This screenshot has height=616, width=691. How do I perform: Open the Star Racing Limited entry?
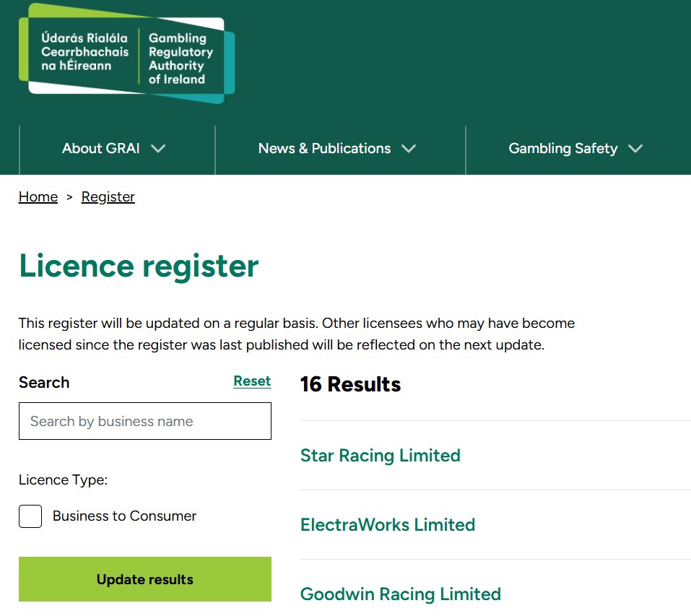click(x=381, y=455)
